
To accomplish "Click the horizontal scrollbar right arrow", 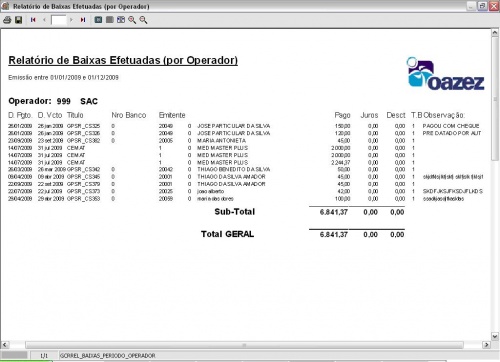I will [487, 345].
